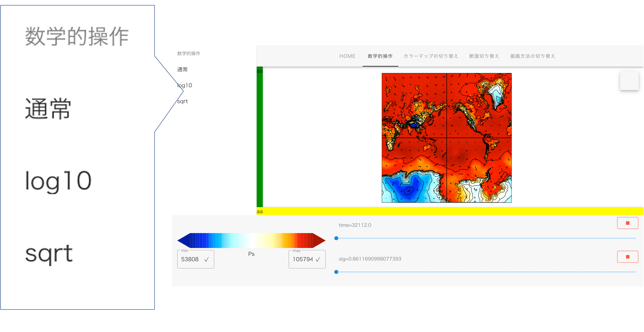Click the sig slider handle
The image size is (644, 332).
click(x=336, y=272)
